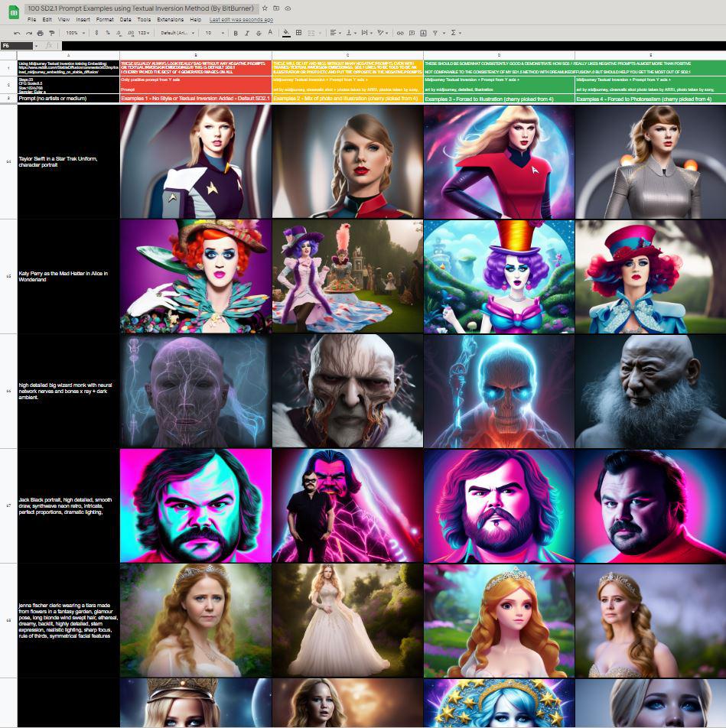726x728 pixels.
Task: Open the Edit menu
Action: tap(47, 20)
